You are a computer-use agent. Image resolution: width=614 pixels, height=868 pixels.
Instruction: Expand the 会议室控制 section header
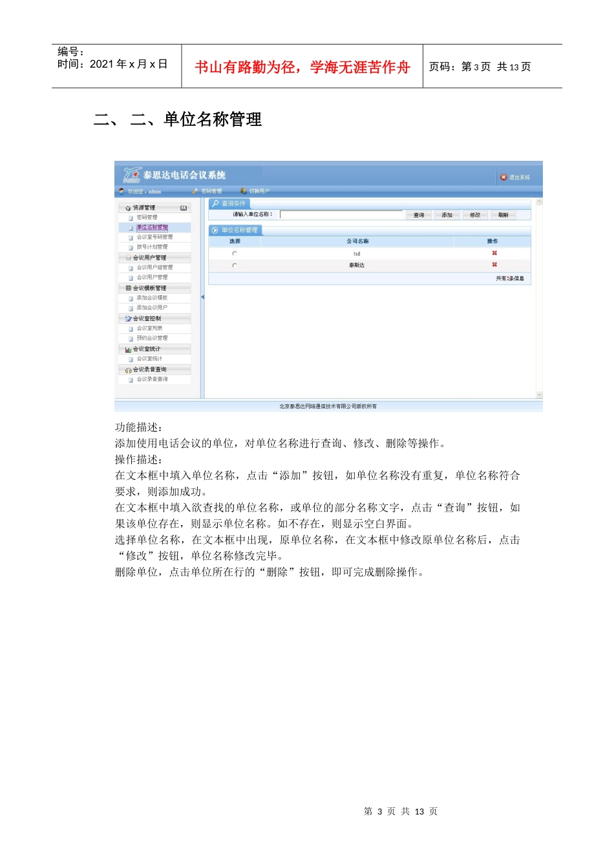[154, 318]
